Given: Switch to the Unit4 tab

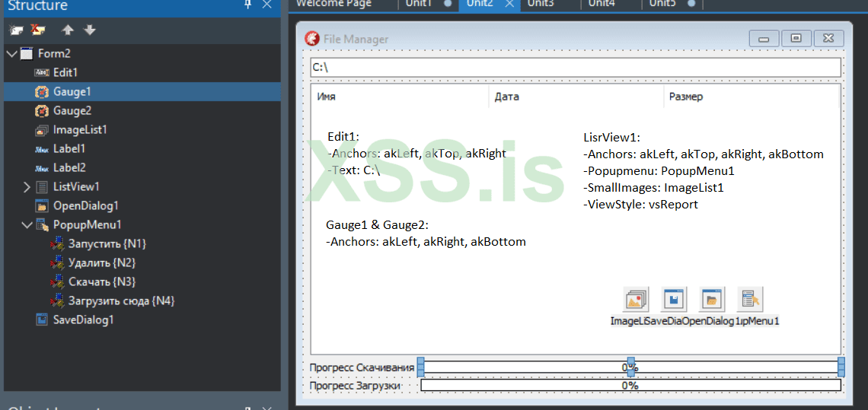Looking at the screenshot, I should pos(602,3).
